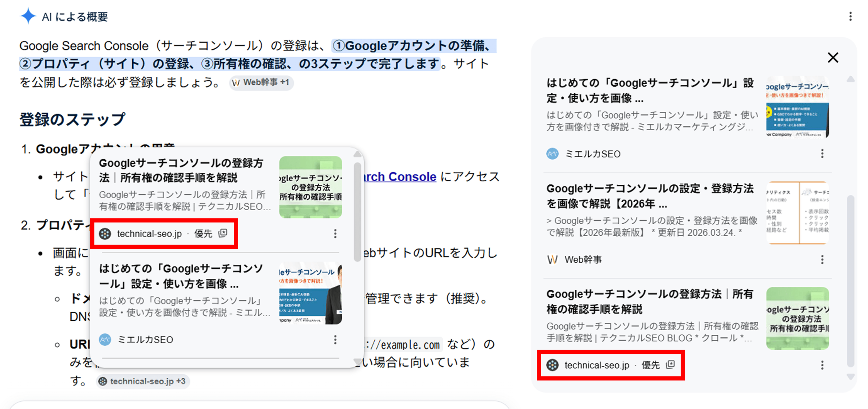The height and width of the screenshot is (409, 868).
Task: Open the technical-seo.jp +3 source chip
Action: pos(142,381)
